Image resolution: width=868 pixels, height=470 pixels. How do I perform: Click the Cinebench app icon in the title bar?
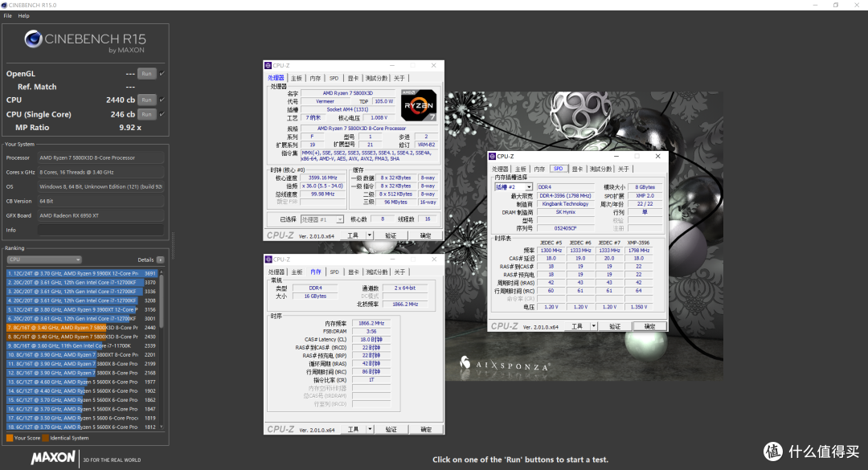pyautogui.click(x=4, y=5)
